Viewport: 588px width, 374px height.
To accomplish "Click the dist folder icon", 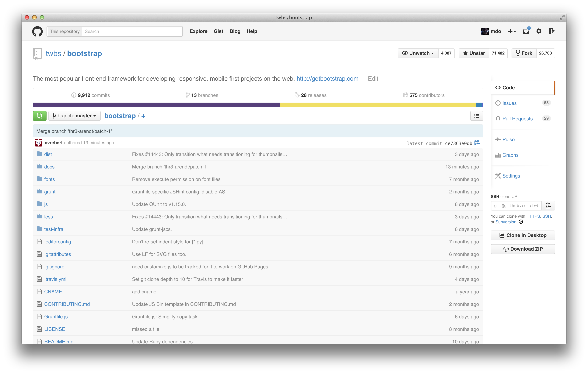I will tap(40, 154).
